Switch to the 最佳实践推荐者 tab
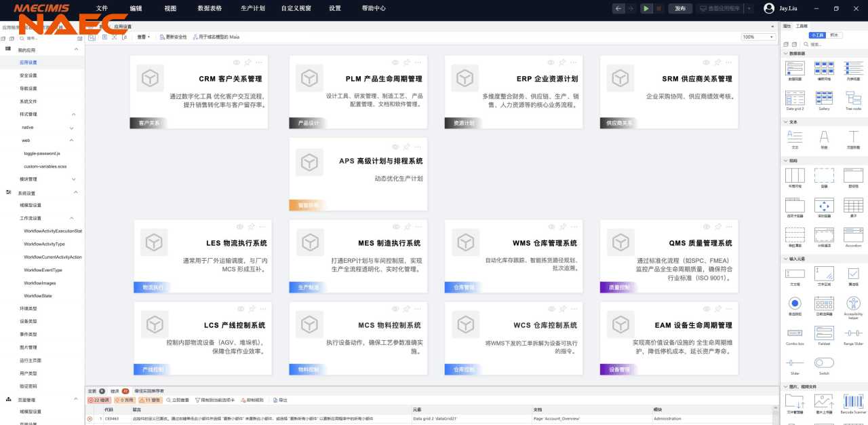The width and height of the screenshot is (868, 425). (x=149, y=391)
